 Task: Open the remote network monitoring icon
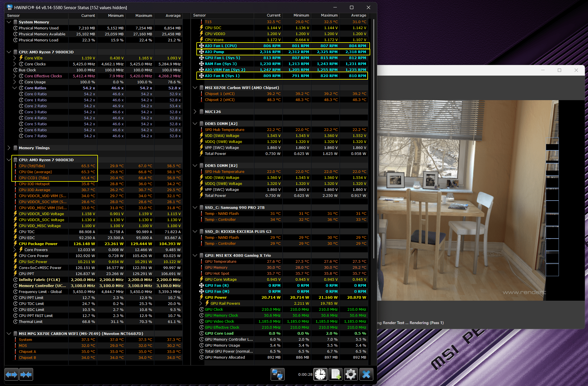tap(277, 374)
